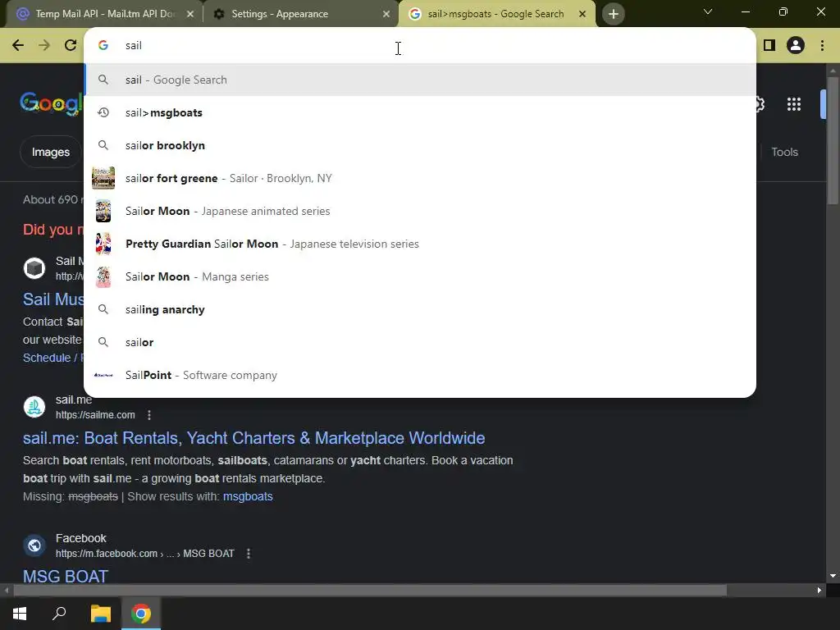This screenshot has width=840, height=630.
Task: Open the search Tools button
Action: coord(784,152)
